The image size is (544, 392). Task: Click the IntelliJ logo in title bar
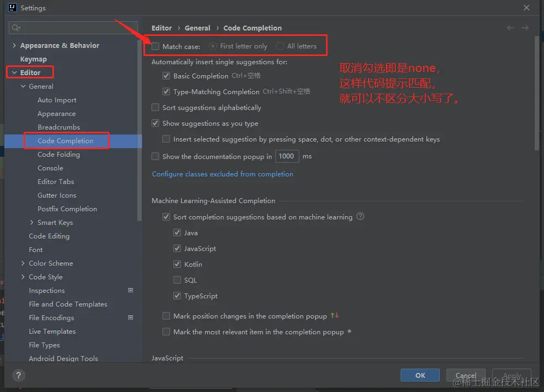[11, 8]
